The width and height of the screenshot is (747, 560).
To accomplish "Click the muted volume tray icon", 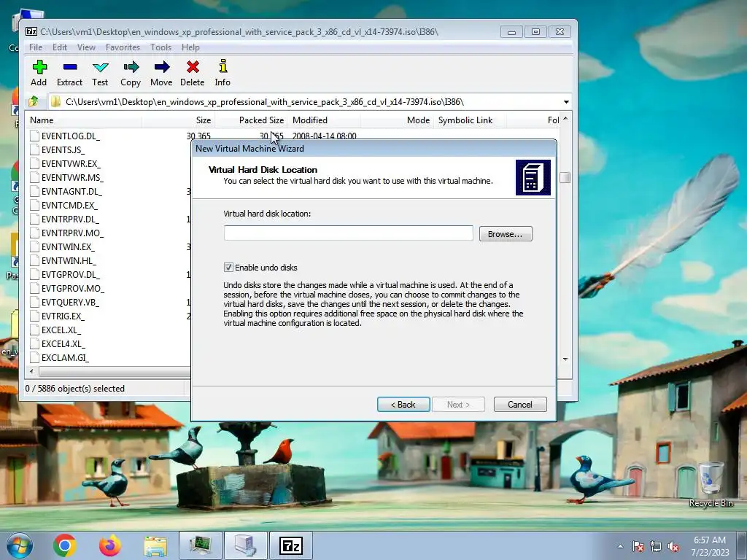I will 673,547.
